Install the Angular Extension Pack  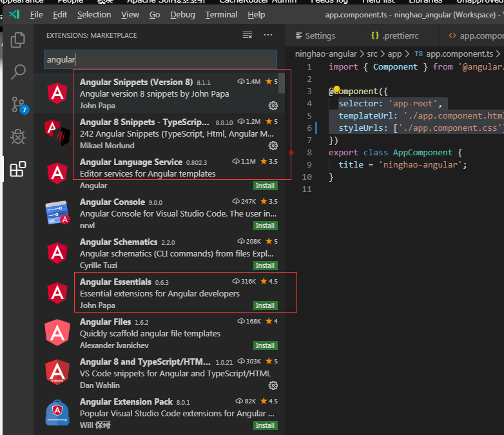(x=265, y=425)
